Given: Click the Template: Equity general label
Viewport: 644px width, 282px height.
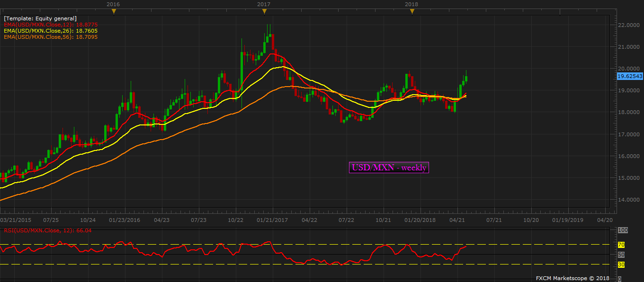Looking at the screenshot, I should click(x=40, y=18).
